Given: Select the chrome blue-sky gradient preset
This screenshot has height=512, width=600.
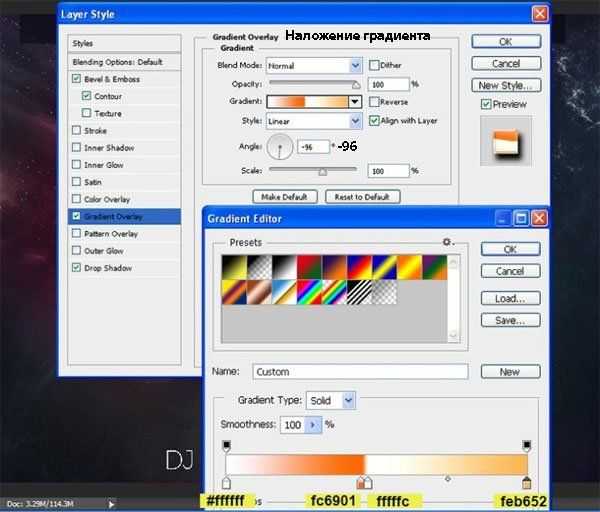Looking at the screenshot, I should (284, 292).
